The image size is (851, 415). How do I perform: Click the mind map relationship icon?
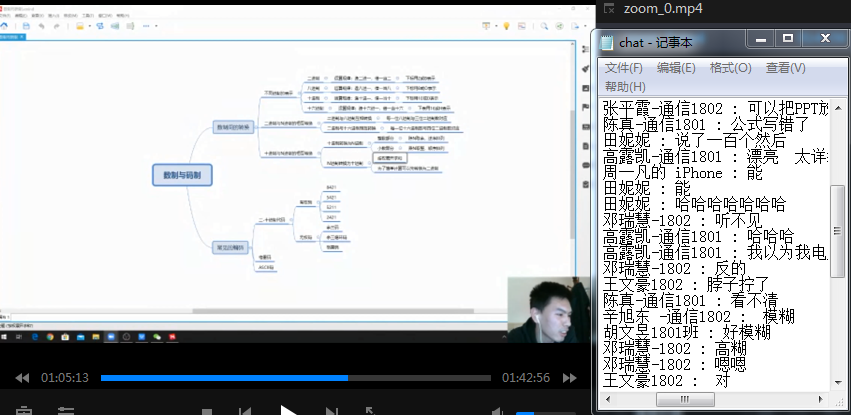100,26
